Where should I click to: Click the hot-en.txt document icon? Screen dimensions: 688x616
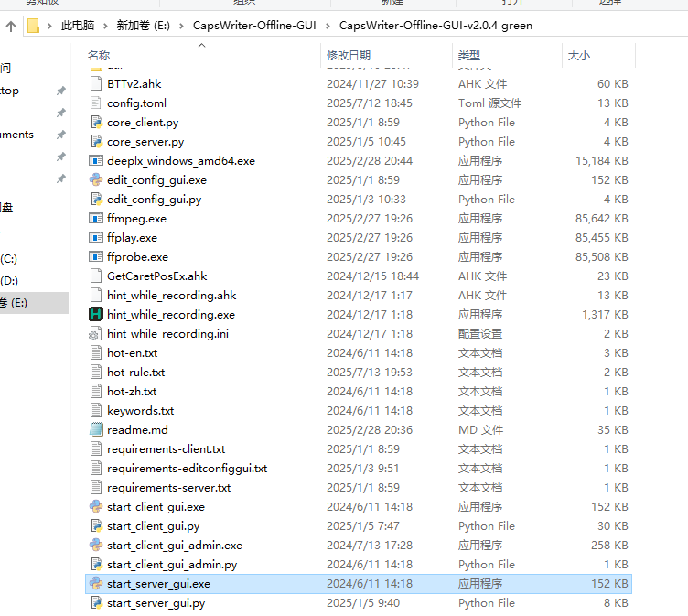point(96,353)
